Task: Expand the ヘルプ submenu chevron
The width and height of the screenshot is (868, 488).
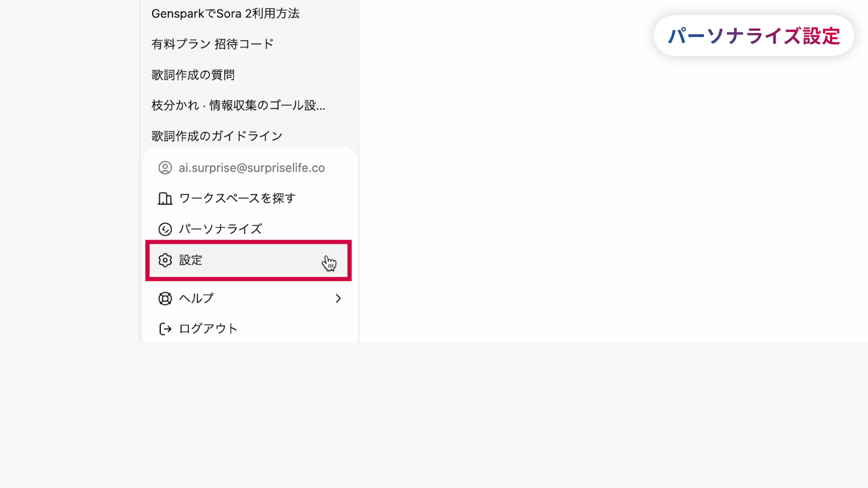Action: tap(338, 298)
